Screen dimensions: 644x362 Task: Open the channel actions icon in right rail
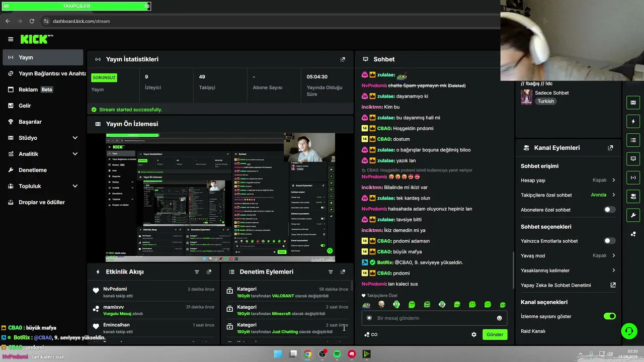click(633, 196)
